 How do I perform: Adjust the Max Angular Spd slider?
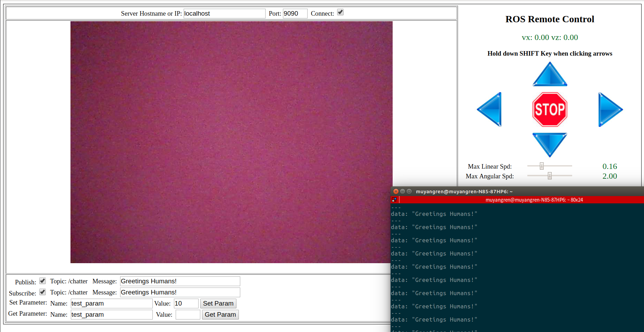[549, 176]
